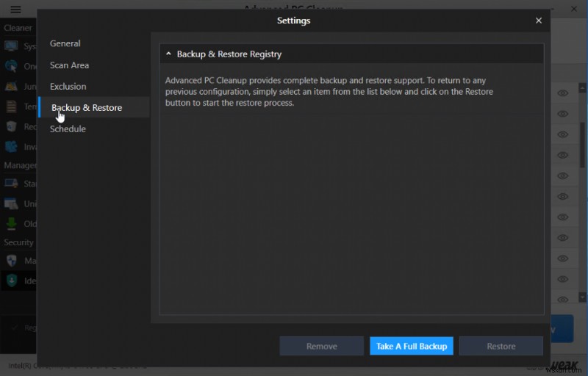Select One Click Care icon in sidebar
This screenshot has width=588, height=376.
(x=11, y=66)
